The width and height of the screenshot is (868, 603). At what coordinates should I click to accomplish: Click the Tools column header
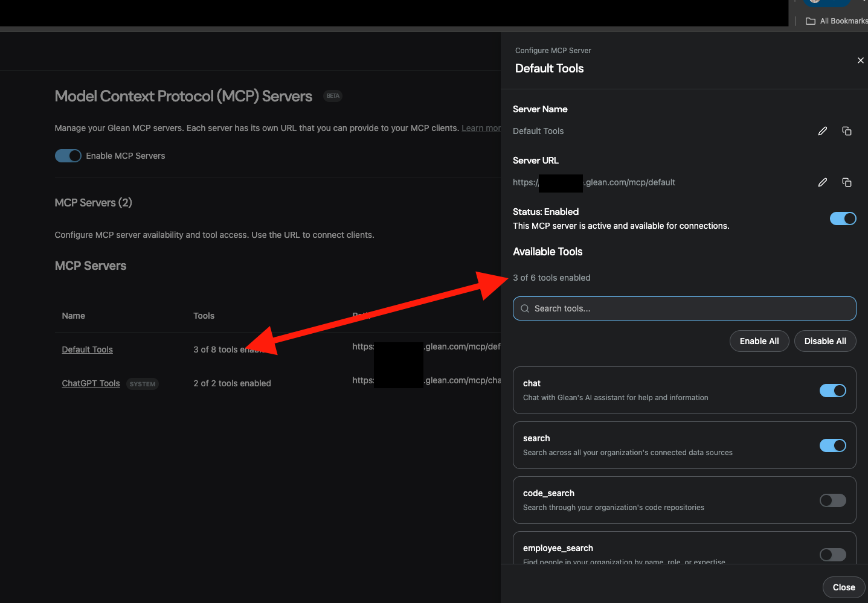tap(204, 316)
